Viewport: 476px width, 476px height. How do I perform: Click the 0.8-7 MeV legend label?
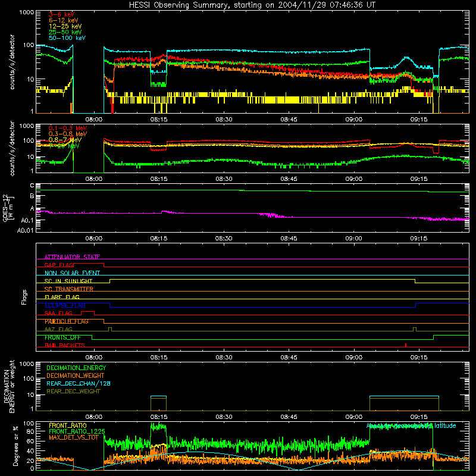[65, 140]
